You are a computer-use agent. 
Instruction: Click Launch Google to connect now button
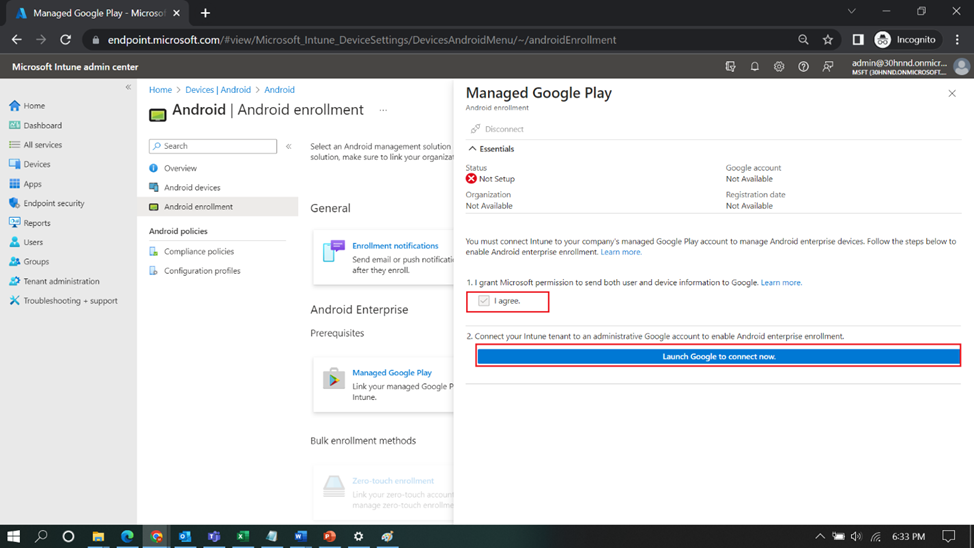point(718,356)
